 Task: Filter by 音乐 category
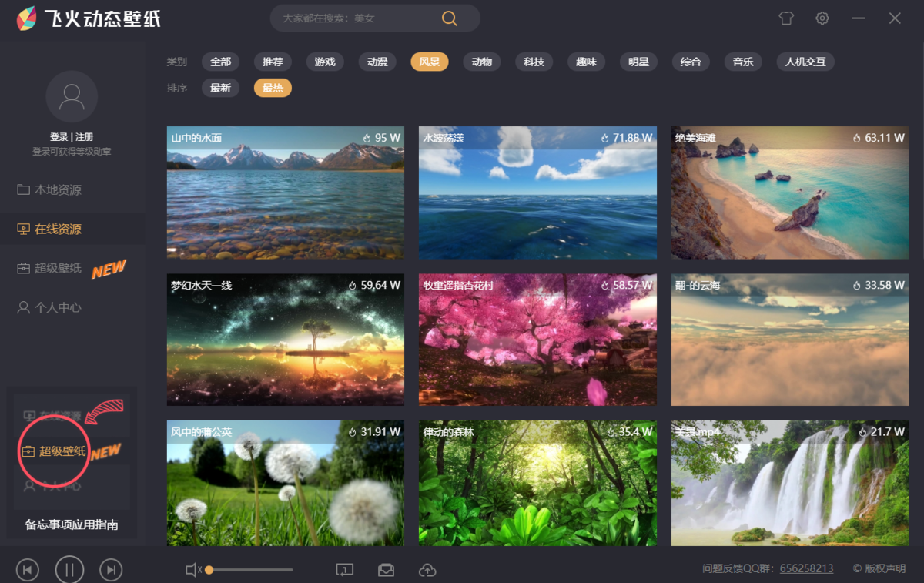(x=743, y=62)
